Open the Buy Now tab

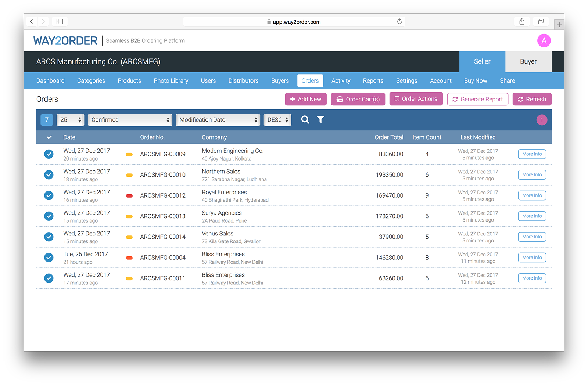(x=476, y=81)
